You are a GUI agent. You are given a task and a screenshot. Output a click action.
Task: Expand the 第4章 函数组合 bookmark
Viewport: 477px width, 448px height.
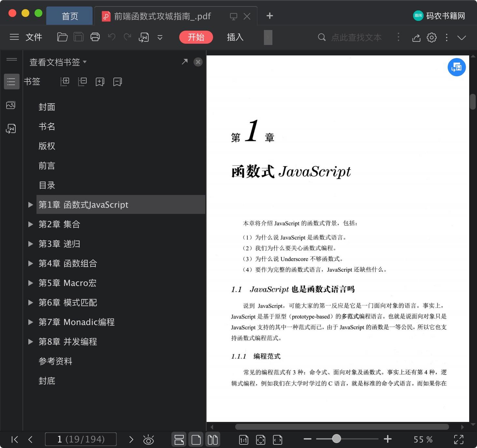coord(31,263)
